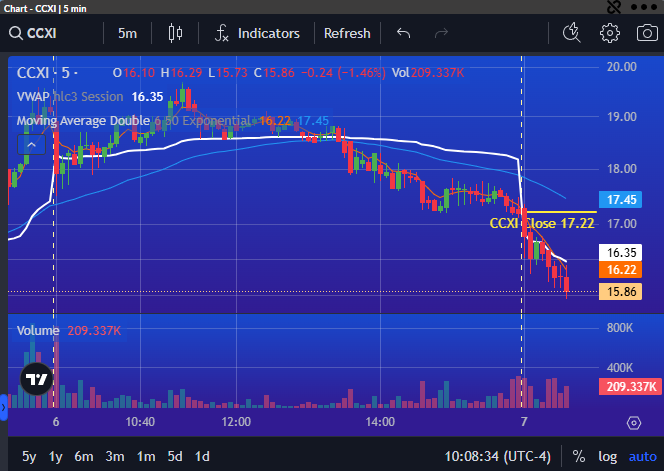This screenshot has height=471, width=664.
Task: Open the CCXI symbol search
Action: [33, 33]
